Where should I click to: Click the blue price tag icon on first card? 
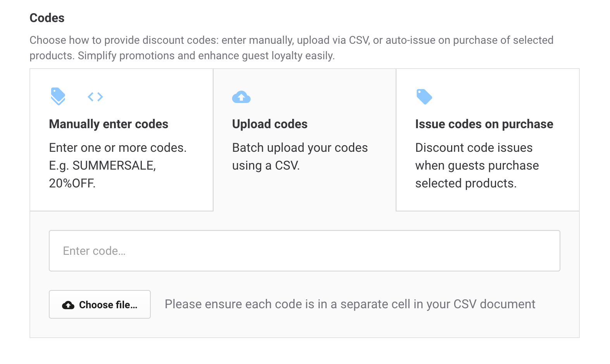coord(58,97)
